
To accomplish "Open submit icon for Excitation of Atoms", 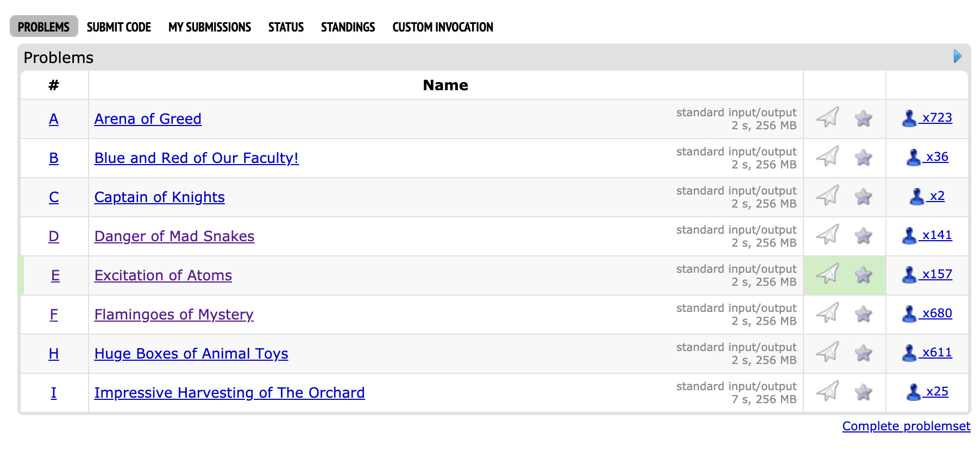I will (x=828, y=274).
